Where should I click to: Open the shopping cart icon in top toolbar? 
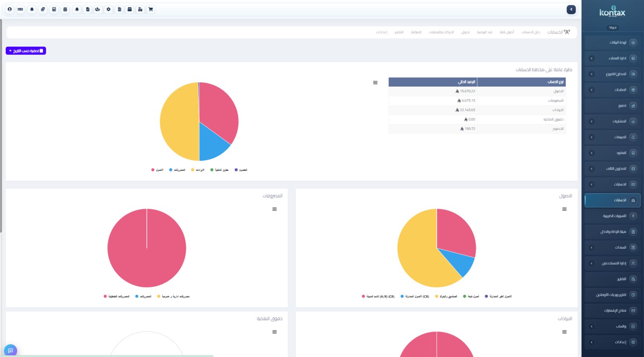tap(151, 9)
